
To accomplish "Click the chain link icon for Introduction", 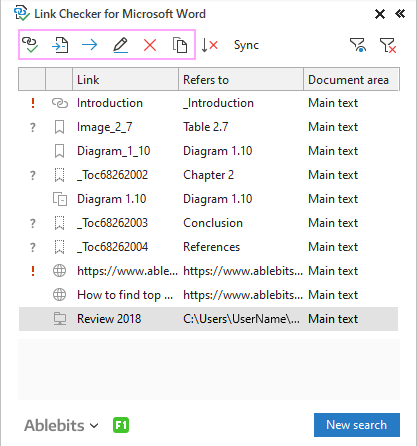I will point(60,103).
